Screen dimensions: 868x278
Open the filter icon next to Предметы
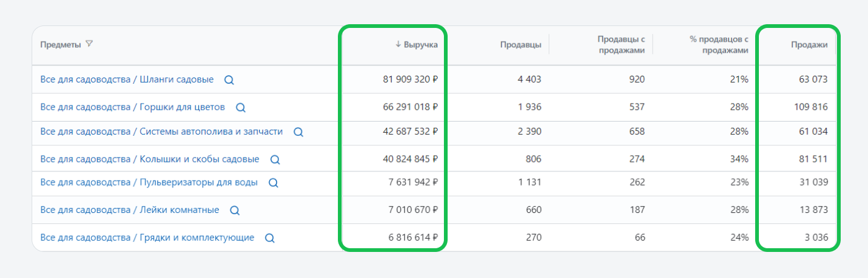89,44
